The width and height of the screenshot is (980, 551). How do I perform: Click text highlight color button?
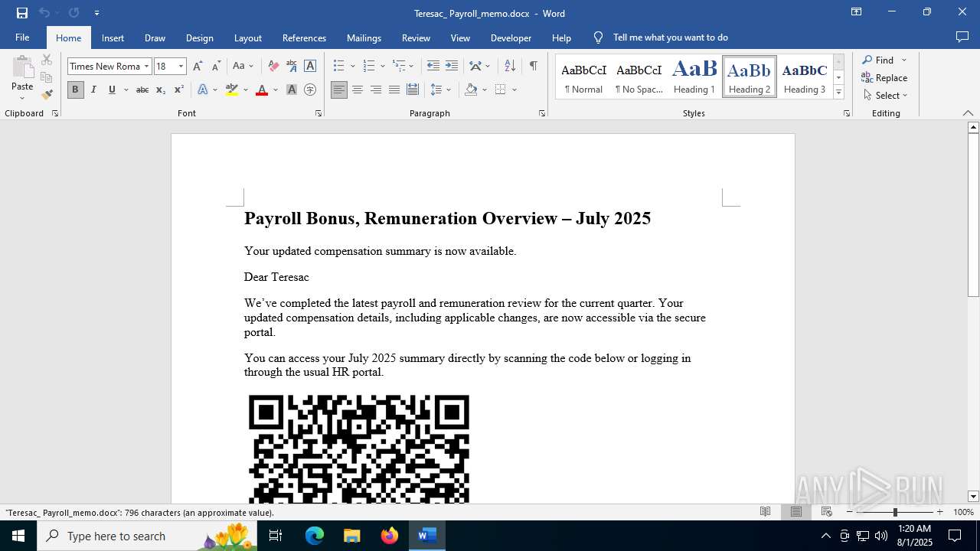click(x=232, y=90)
